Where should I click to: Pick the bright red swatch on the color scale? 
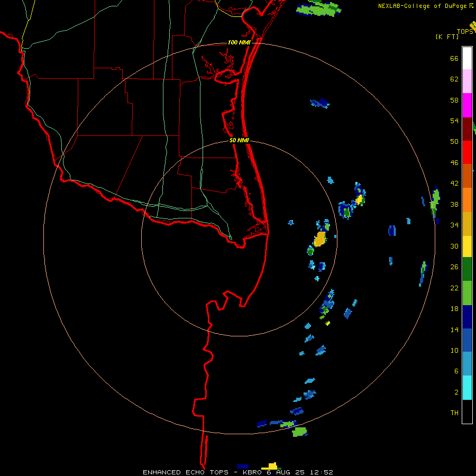click(x=467, y=152)
